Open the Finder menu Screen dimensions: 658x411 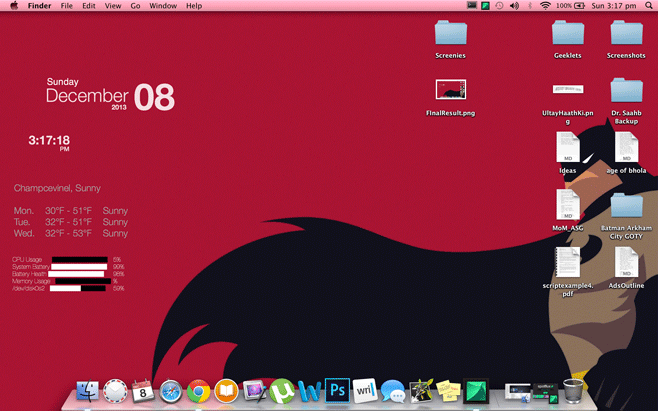[39, 6]
